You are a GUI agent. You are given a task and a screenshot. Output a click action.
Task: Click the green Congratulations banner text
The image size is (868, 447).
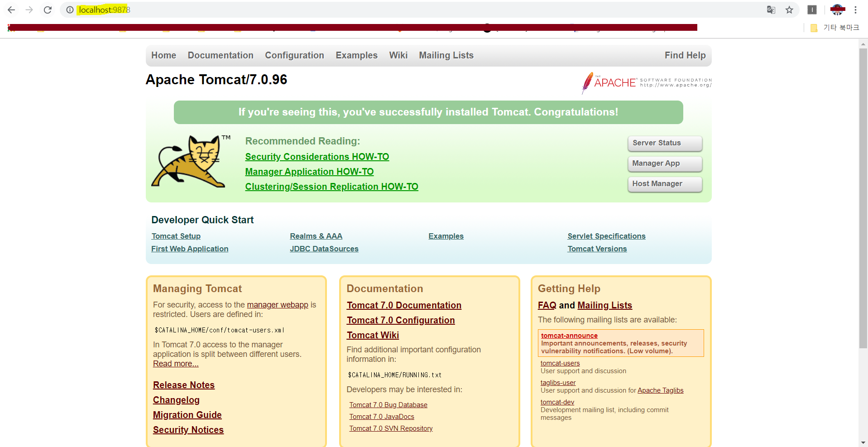click(x=428, y=112)
